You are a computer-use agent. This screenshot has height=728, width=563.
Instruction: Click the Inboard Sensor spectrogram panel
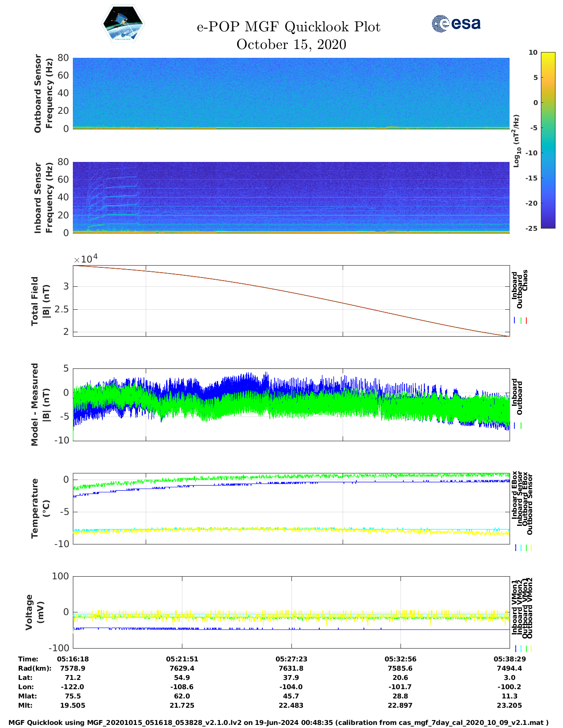291,197
